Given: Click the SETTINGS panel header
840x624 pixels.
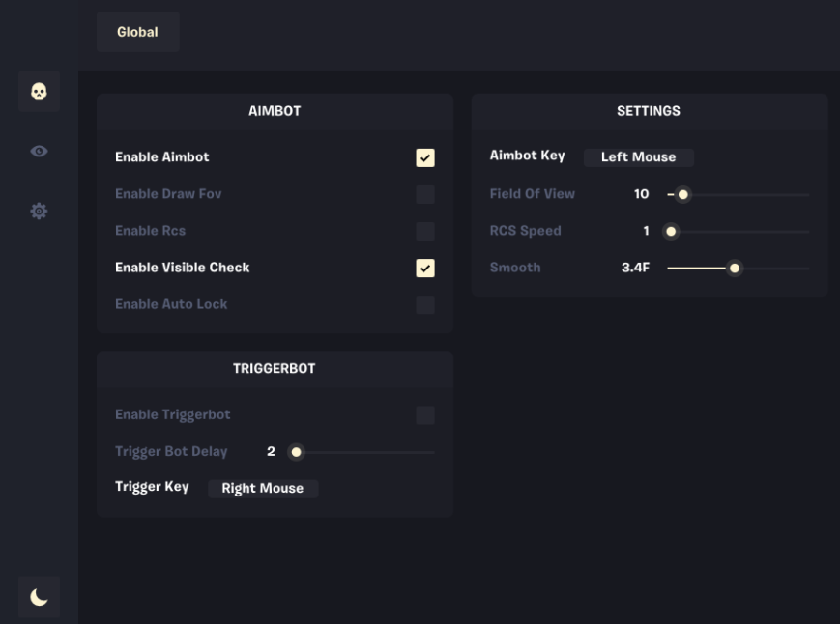Looking at the screenshot, I should pos(649,111).
